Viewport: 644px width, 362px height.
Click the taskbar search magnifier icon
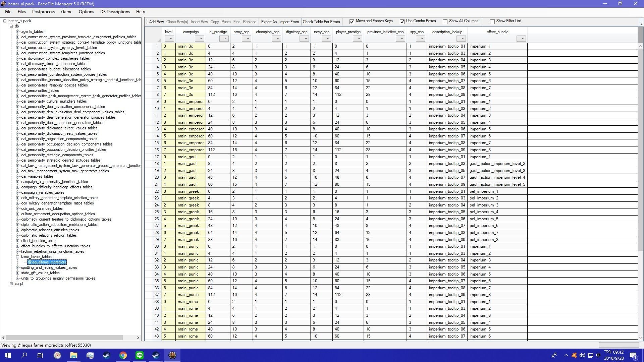[x=24, y=355]
